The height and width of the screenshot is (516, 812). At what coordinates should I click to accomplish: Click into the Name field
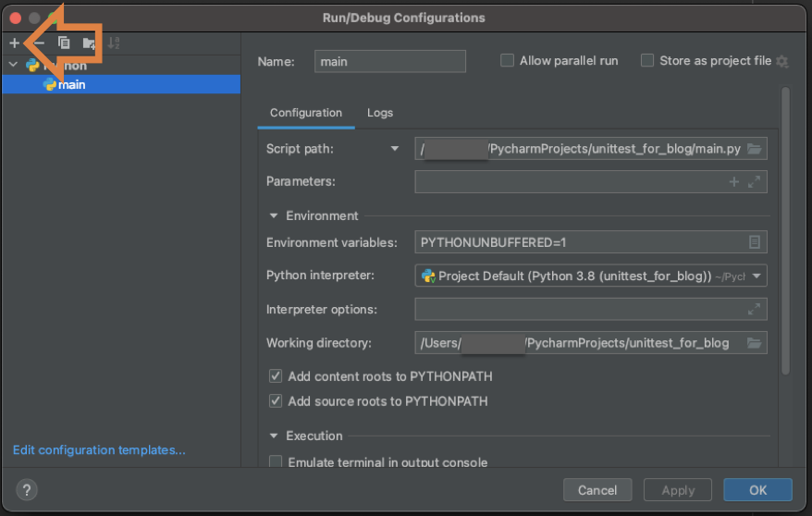pyautogui.click(x=390, y=62)
